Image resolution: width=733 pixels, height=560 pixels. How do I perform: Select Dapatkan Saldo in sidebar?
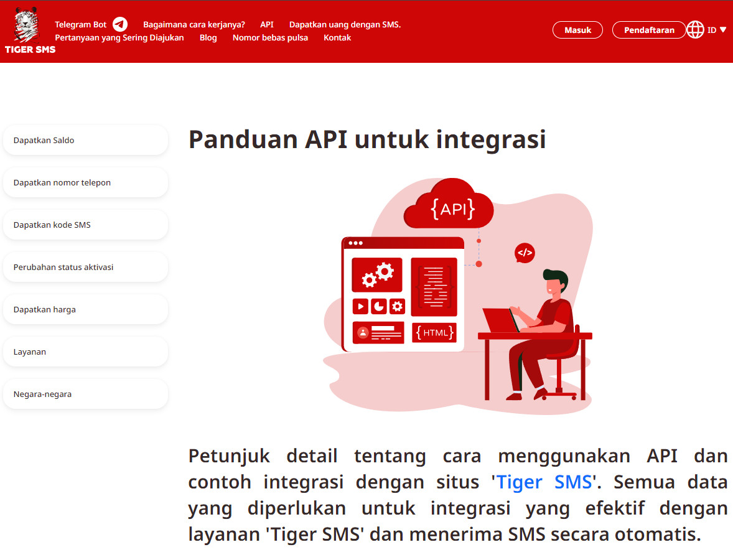click(x=85, y=140)
